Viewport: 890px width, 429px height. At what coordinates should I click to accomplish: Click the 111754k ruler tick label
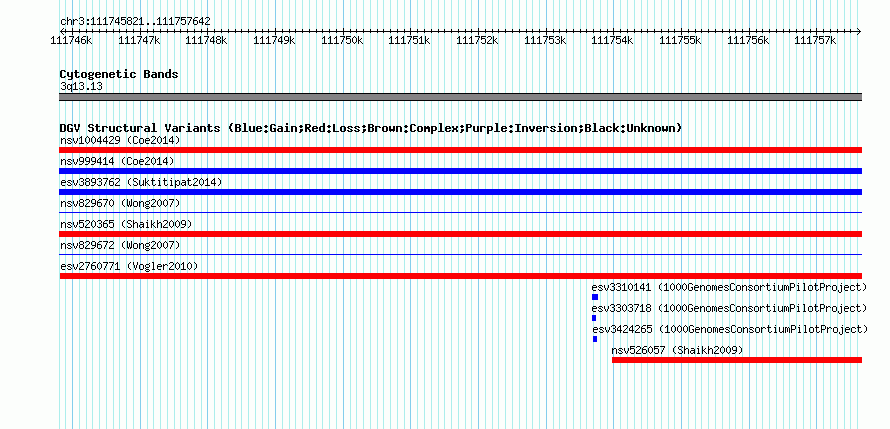tap(612, 40)
